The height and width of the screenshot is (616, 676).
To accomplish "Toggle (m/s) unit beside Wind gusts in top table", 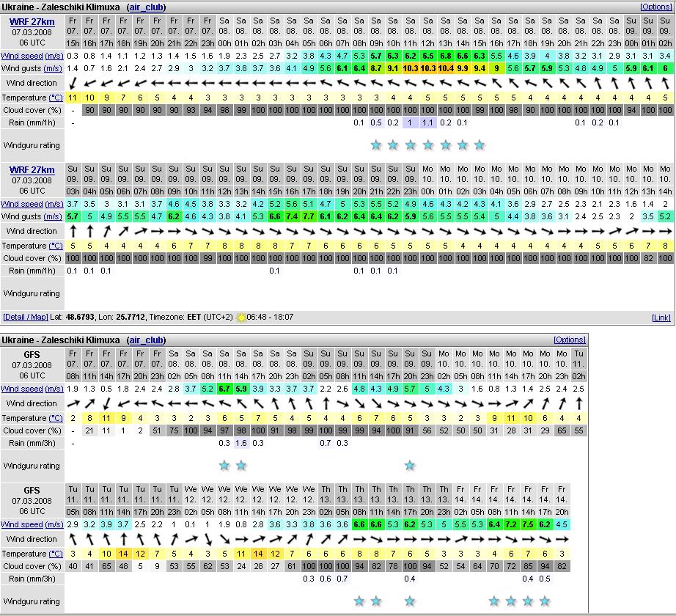I will coord(54,68).
